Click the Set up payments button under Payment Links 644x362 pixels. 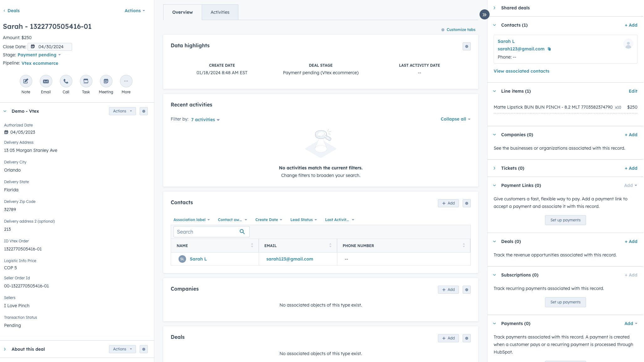(x=565, y=220)
